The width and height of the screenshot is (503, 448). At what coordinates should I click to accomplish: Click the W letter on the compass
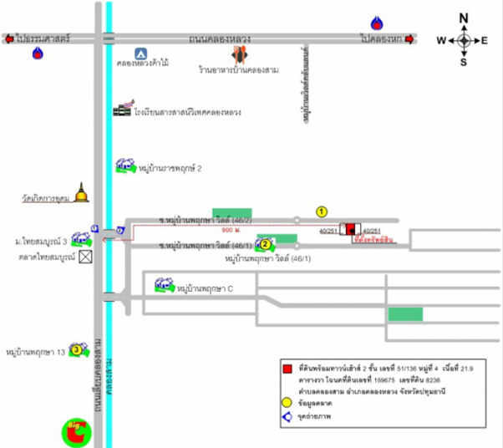[441, 41]
